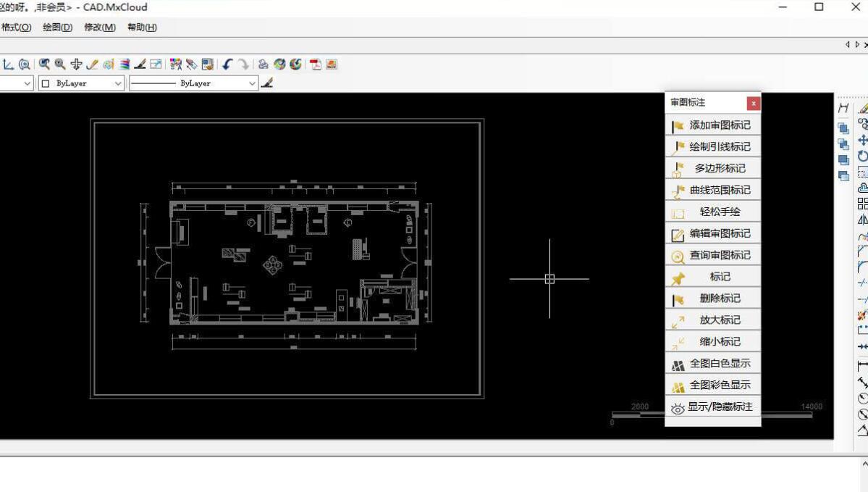Close the 审图标注 panel
The image size is (868, 492).
coord(753,104)
